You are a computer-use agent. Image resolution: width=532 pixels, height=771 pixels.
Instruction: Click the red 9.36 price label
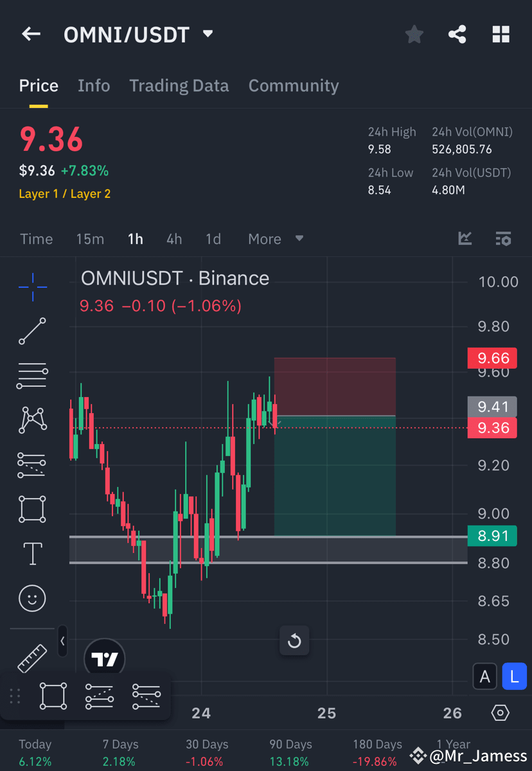coord(492,428)
